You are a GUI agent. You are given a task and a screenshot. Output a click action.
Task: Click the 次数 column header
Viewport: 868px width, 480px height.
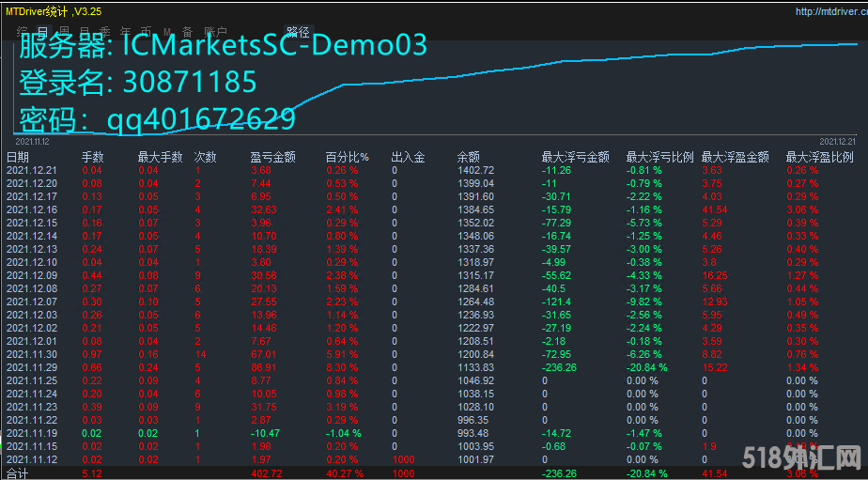tap(206, 157)
